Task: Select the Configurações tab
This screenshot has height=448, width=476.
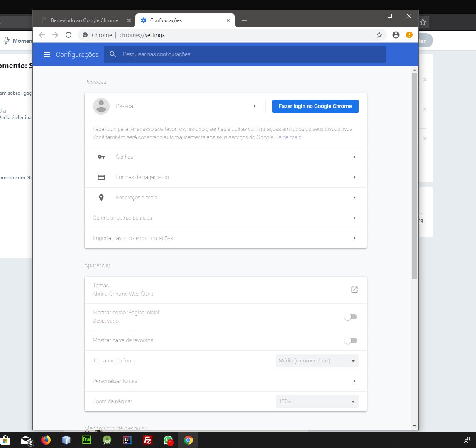Action: click(185, 20)
